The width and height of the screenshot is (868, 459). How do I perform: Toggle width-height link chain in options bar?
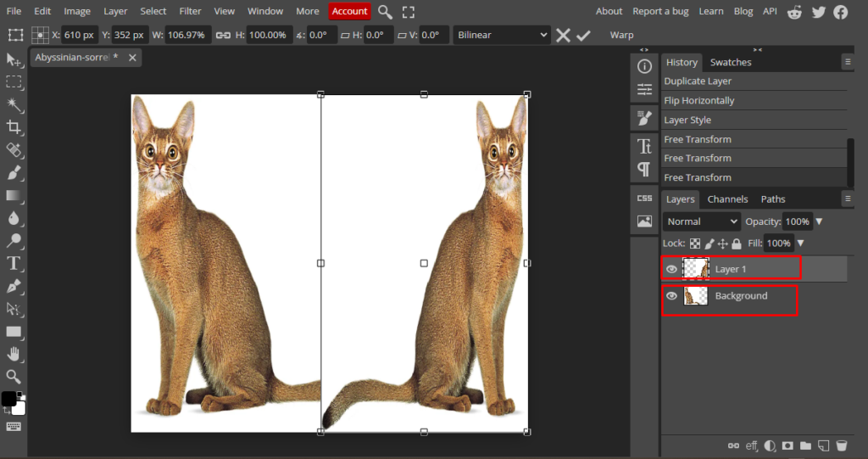point(223,35)
